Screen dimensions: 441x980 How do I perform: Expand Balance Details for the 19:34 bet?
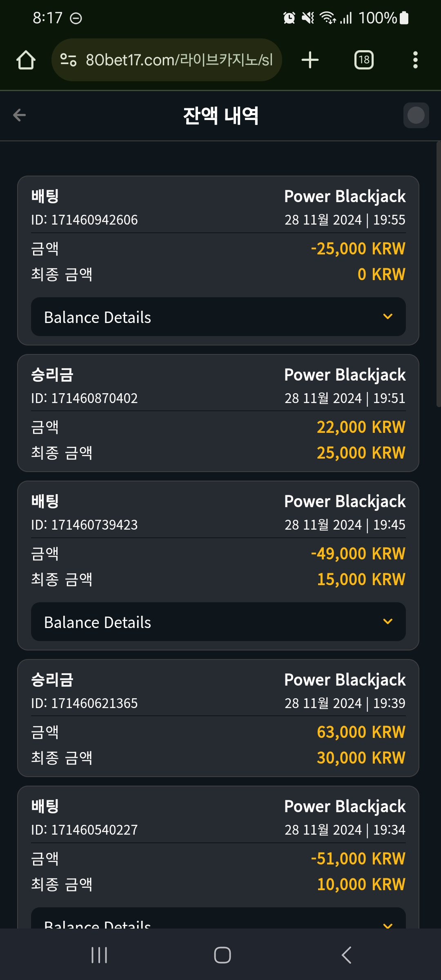(218, 918)
